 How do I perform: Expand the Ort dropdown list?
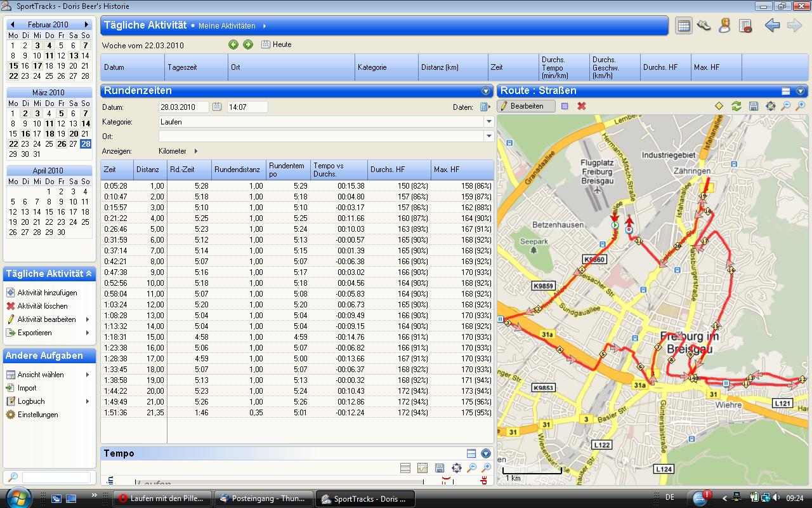[488, 136]
